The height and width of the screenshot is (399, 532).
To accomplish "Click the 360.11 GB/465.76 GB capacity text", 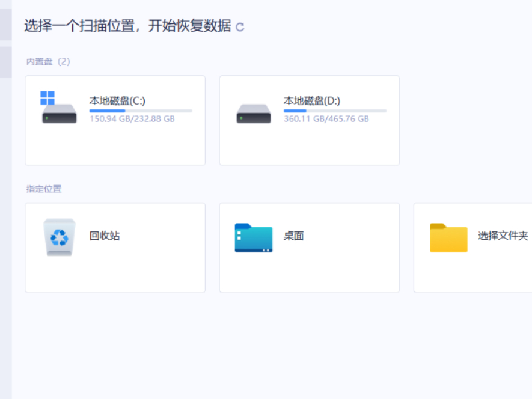I will [x=326, y=119].
